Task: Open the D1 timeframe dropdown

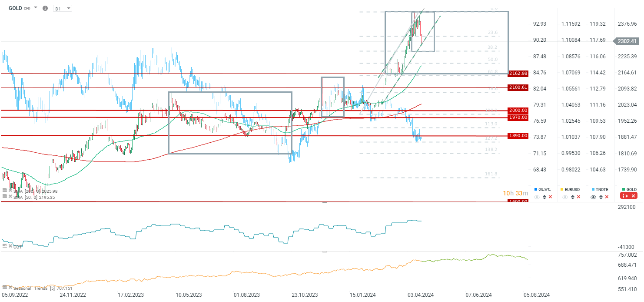Action: tap(63, 8)
